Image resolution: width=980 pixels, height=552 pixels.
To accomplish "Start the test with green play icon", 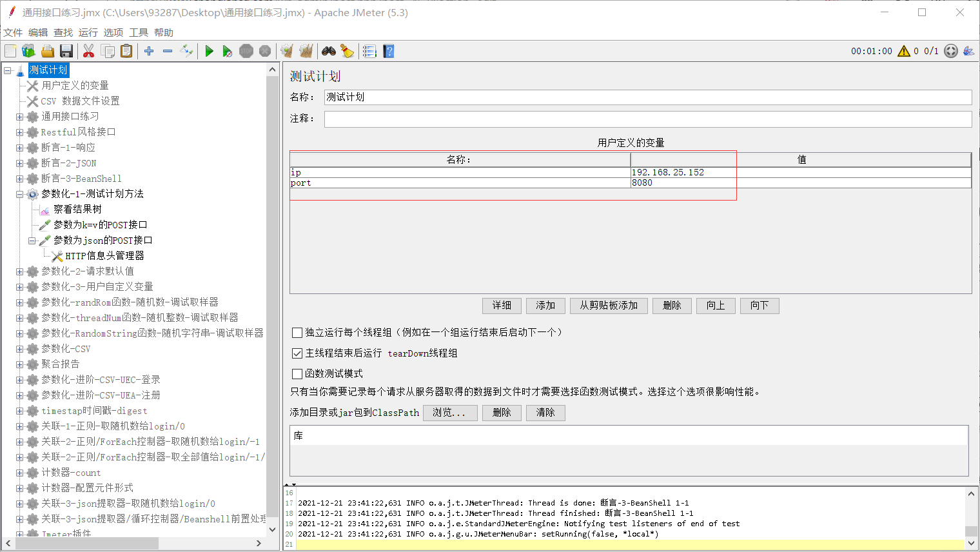I will (x=209, y=51).
